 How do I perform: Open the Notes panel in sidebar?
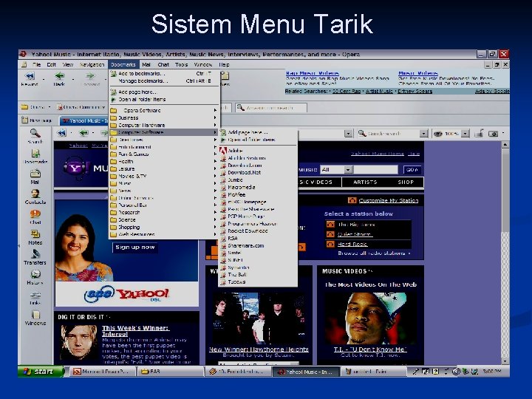[x=35, y=237]
